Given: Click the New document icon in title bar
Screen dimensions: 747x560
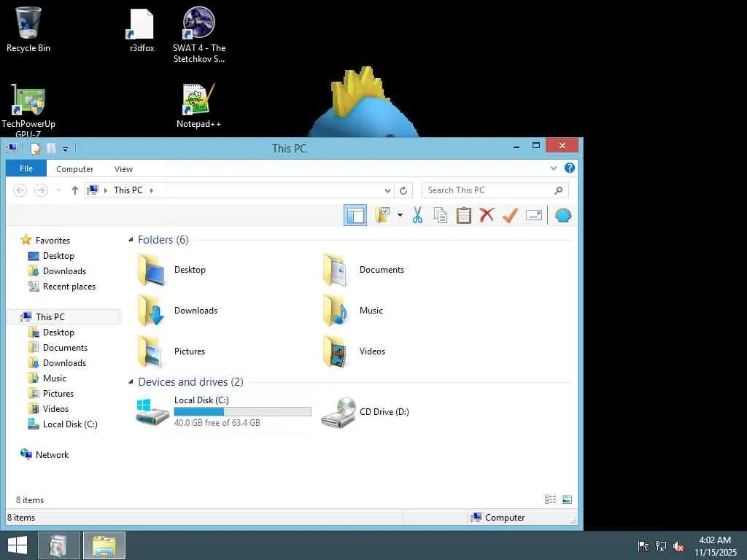Looking at the screenshot, I should pos(35,149).
